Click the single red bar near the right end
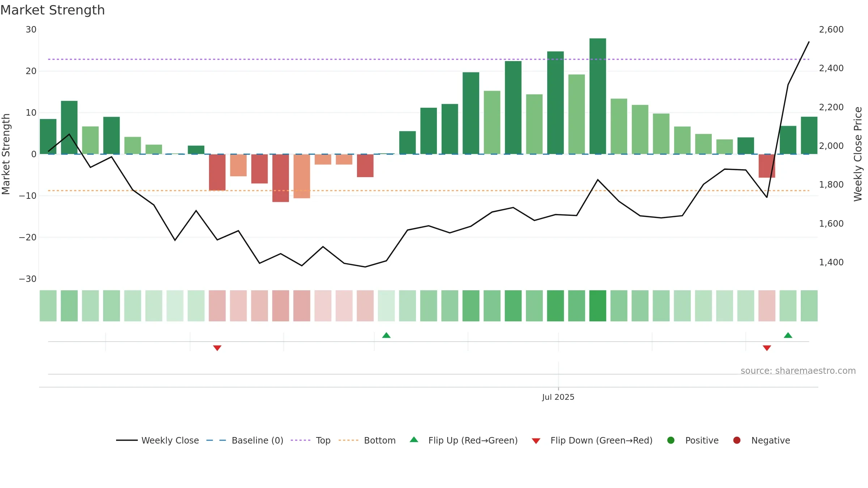 point(767,166)
